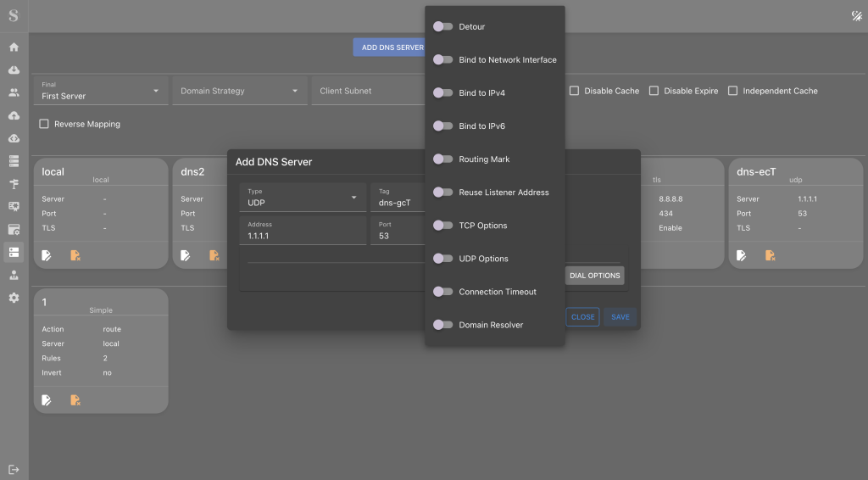Check the Reverse Mapping checkbox

(44, 124)
